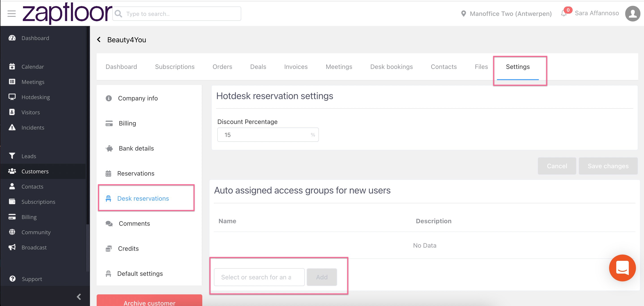Screen dimensions: 644x306
Task: Open the access group select dropdown
Action: tap(259, 277)
